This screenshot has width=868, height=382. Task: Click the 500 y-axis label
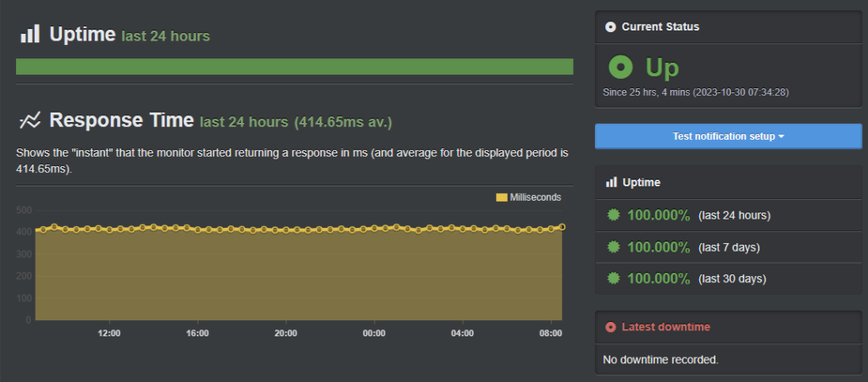(x=24, y=210)
